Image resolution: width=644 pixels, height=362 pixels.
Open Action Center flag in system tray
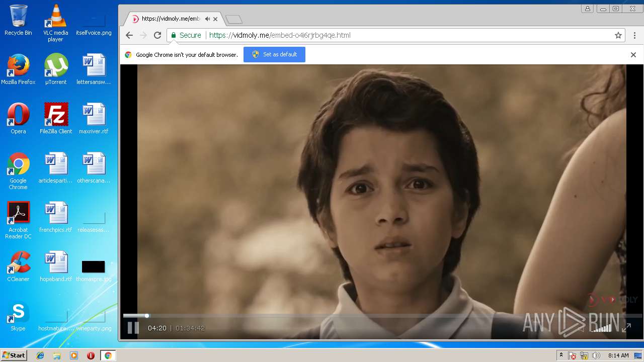pyautogui.click(x=572, y=355)
